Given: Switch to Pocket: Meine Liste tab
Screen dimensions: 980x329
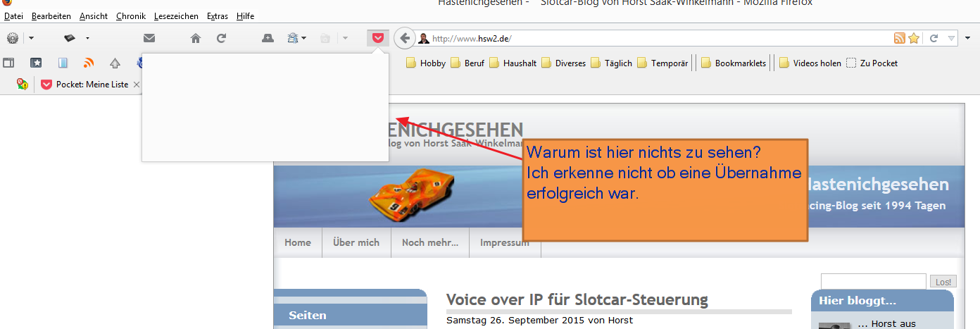Looking at the screenshot, I should coord(85,85).
